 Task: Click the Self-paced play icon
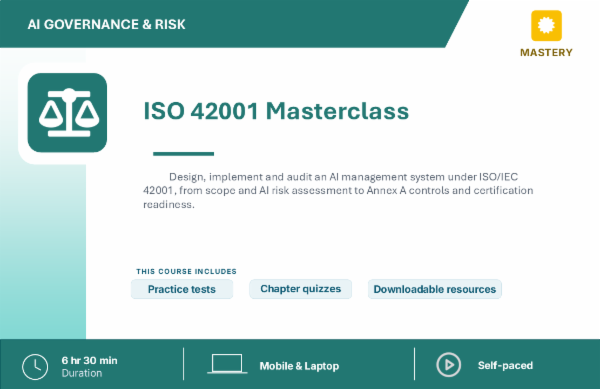[x=448, y=365]
